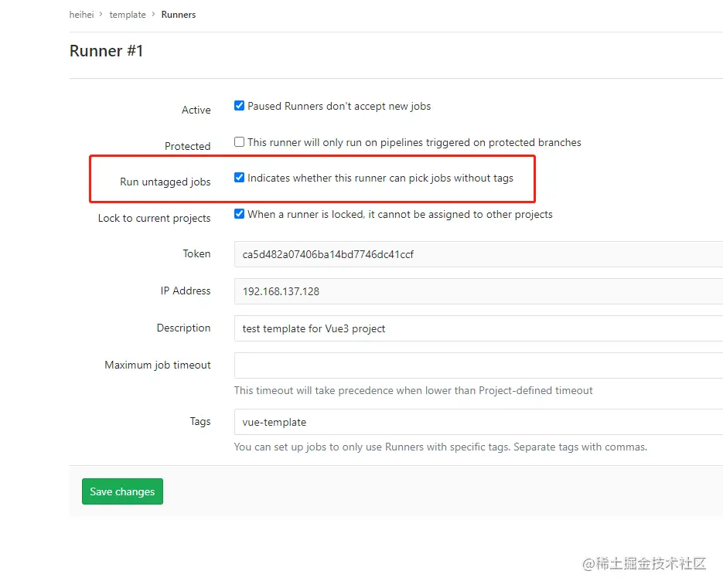This screenshot has height=588, width=723.
Task: Click the Runner #1 heading
Action: [x=107, y=51]
